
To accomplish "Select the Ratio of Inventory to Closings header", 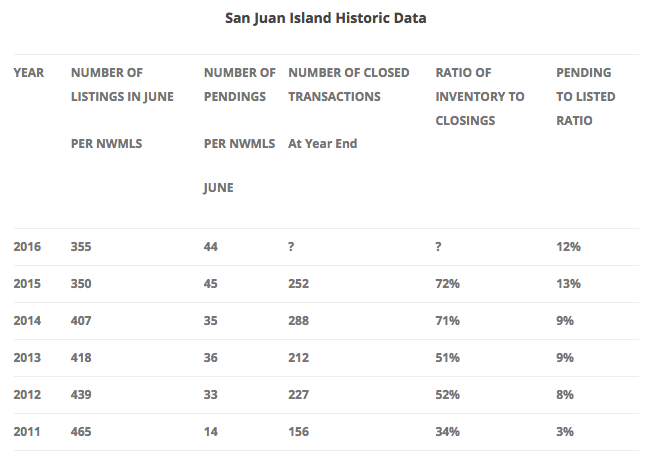I will 480,97.
